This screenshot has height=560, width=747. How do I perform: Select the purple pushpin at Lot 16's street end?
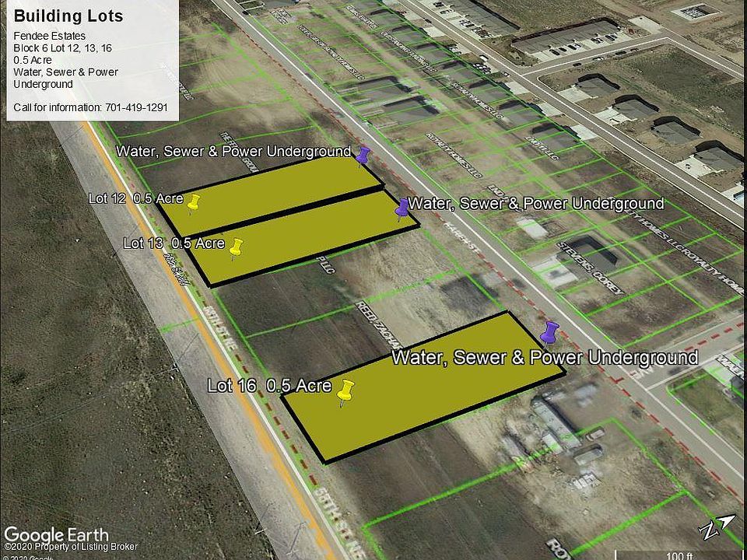click(549, 332)
